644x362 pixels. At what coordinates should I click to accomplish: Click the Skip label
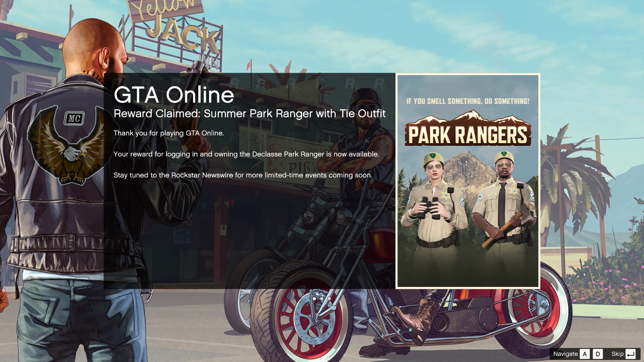(x=617, y=354)
